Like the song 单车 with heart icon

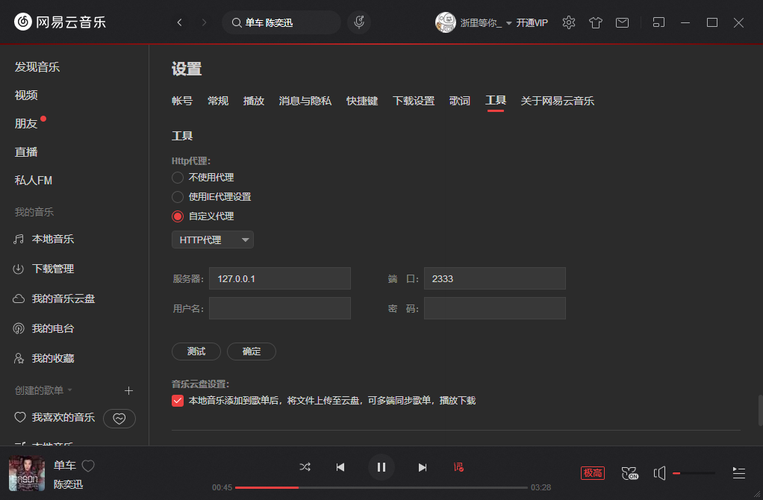coord(88,466)
